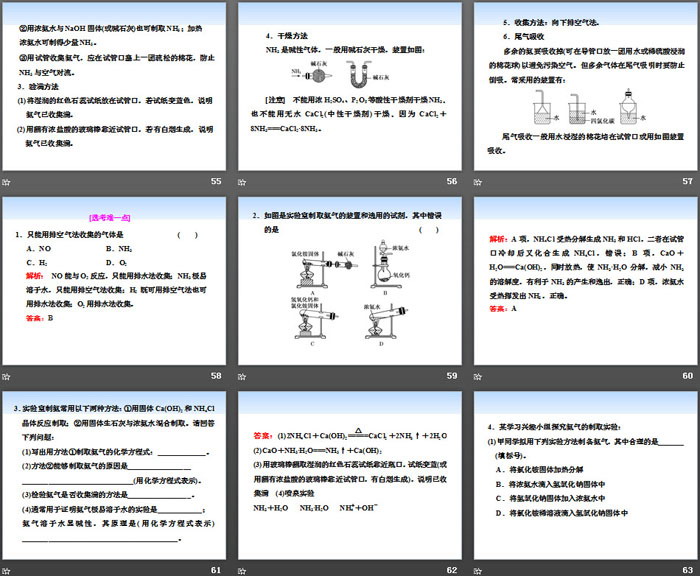This screenshot has height=576, width=700.
Task: Click the animation star icon under slide 58
Action: tap(6, 376)
